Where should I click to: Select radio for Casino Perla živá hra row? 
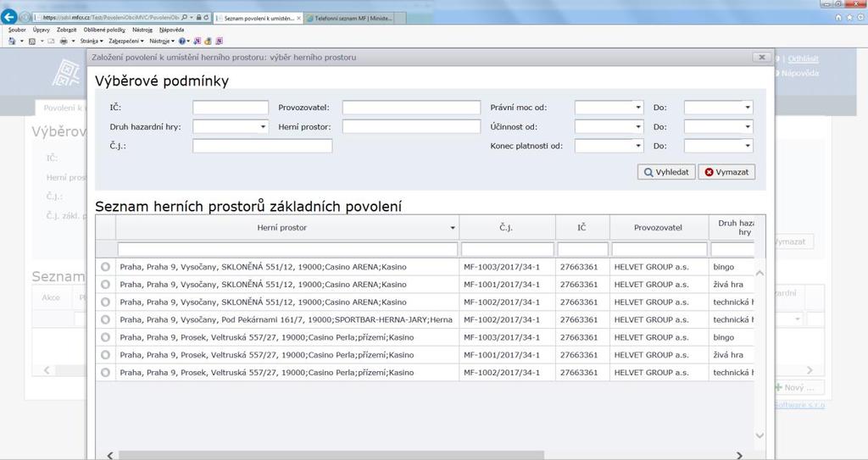pyautogui.click(x=105, y=355)
